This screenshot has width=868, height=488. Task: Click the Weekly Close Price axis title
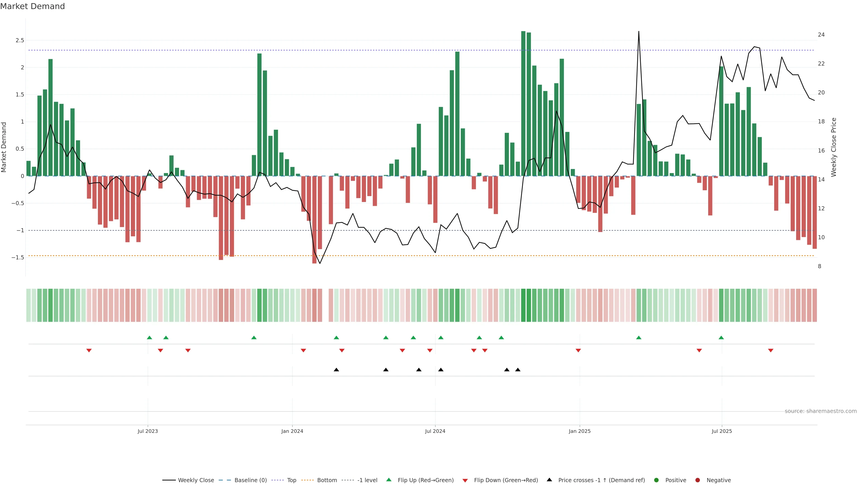point(834,147)
